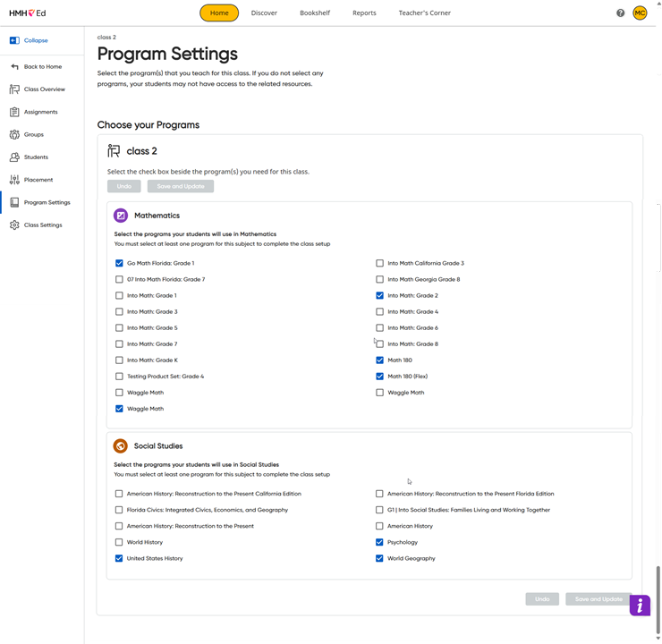Click the Collapse sidebar icon
This screenshot has height=644, width=662.
(14, 40)
